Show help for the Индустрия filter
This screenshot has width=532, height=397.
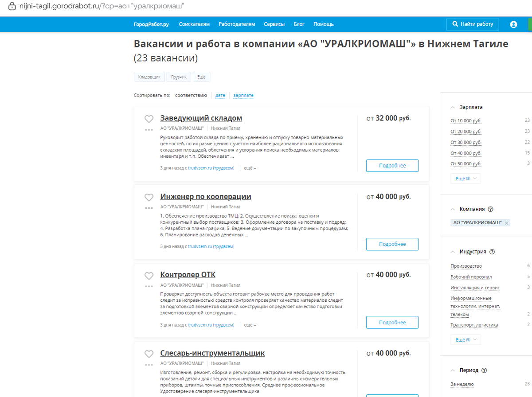click(x=492, y=252)
